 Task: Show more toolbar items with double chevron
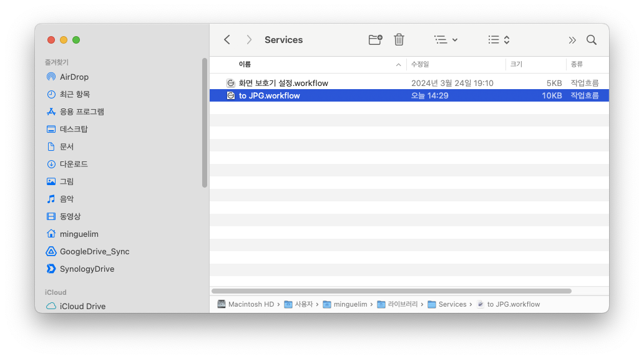[x=572, y=40]
